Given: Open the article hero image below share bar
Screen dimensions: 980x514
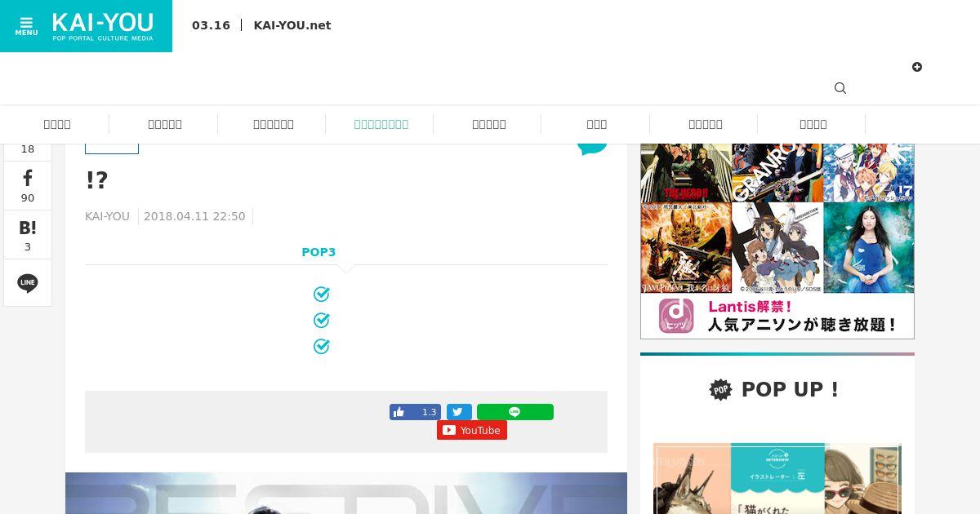Looking at the screenshot, I should point(346,493).
